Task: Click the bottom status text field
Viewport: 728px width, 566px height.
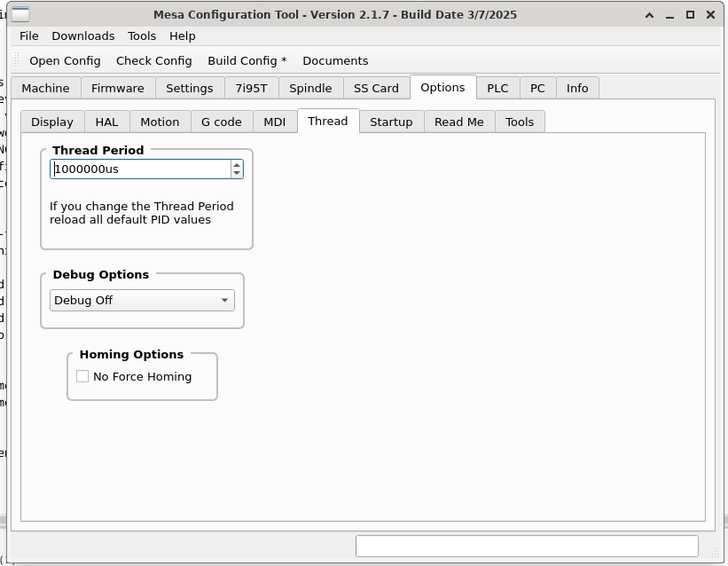Action: pyautogui.click(x=527, y=546)
